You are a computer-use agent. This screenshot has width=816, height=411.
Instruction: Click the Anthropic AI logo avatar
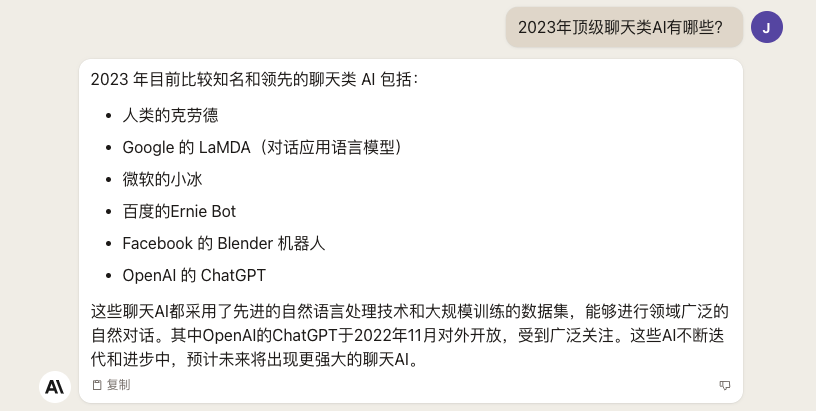(x=55, y=387)
